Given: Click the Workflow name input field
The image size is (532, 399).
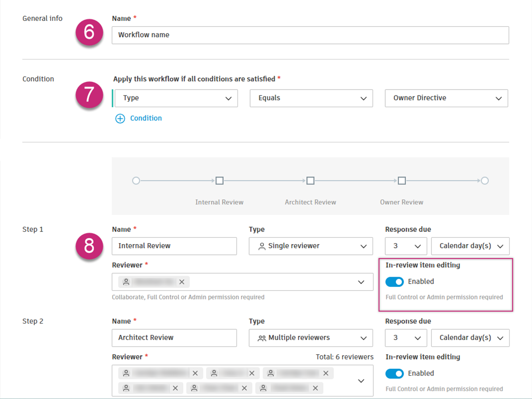Looking at the screenshot, I should coord(310,35).
